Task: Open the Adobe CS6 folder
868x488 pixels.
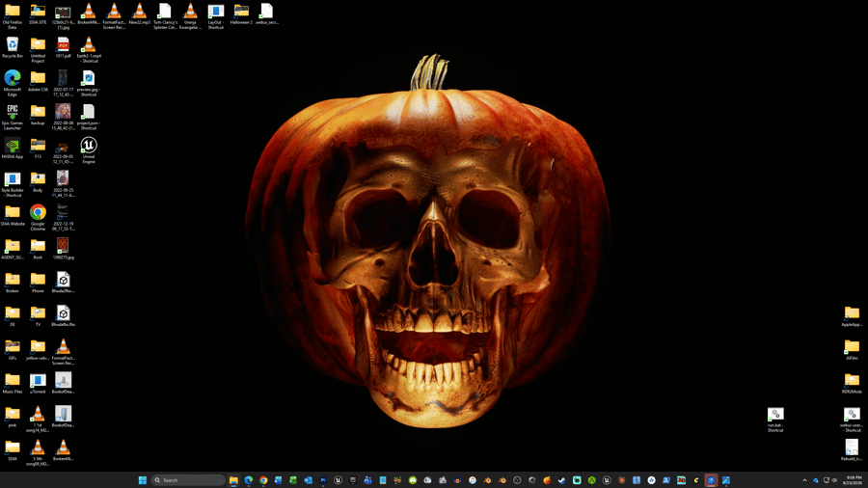Action: pyautogui.click(x=38, y=81)
